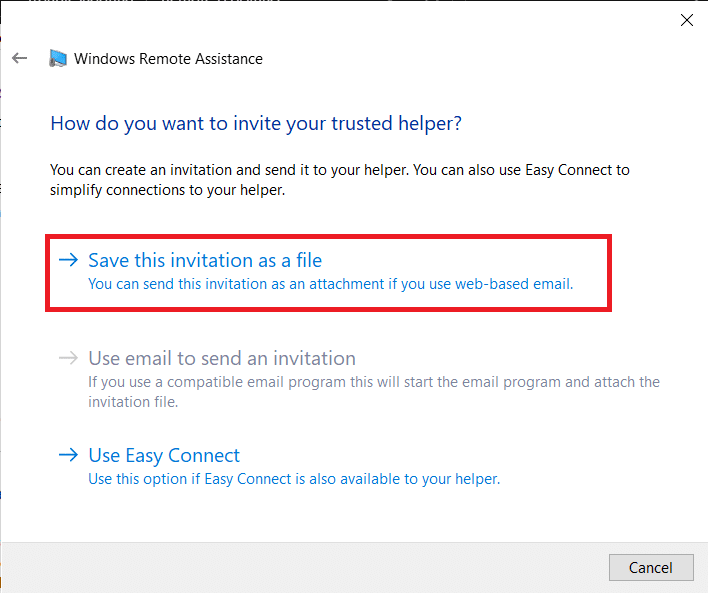Close the Remote Assistance window with X

pos(687,20)
